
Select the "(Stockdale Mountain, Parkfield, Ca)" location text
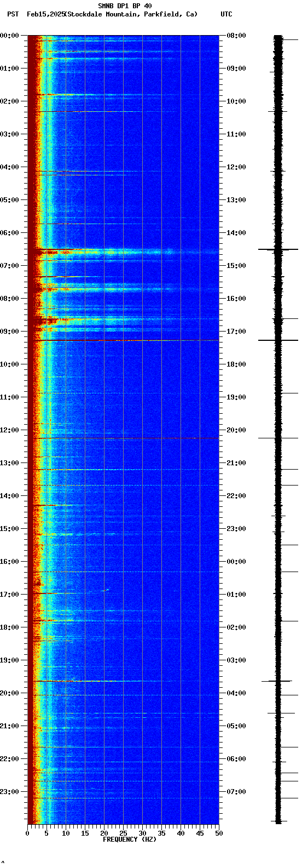tap(131, 14)
